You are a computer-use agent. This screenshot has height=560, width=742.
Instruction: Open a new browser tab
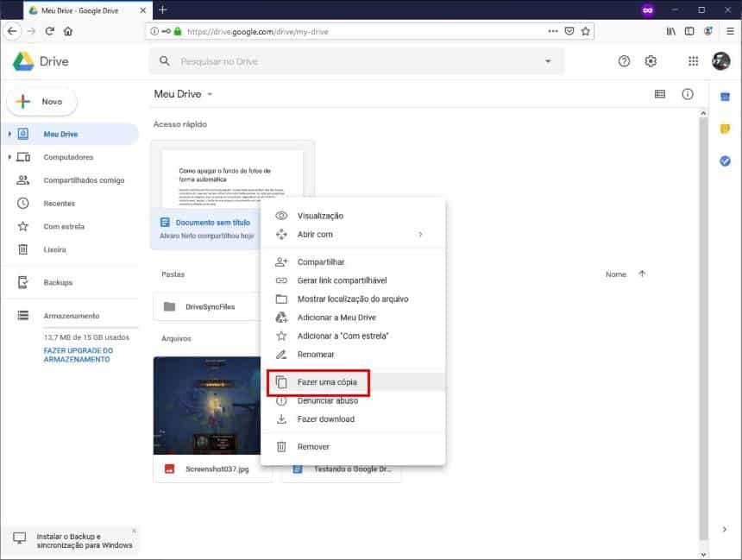pyautogui.click(x=162, y=10)
